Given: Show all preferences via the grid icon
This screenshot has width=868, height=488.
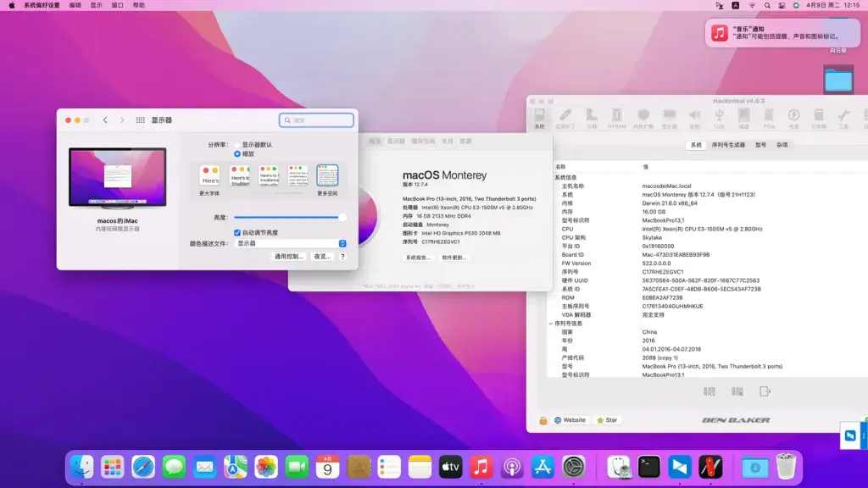Looking at the screenshot, I should 140,120.
